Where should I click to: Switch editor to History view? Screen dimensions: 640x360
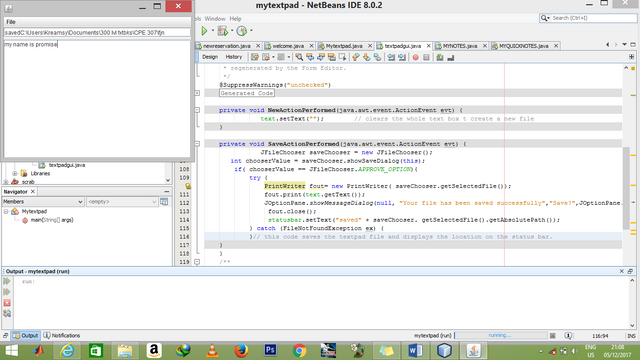[x=233, y=57]
